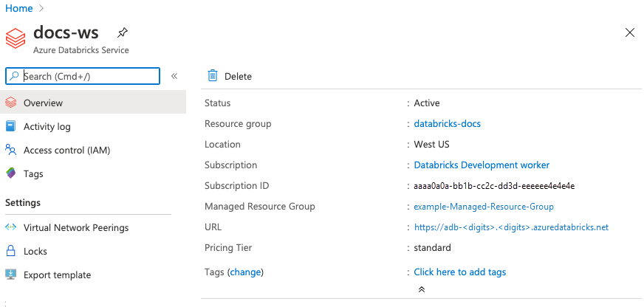The width and height of the screenshot is (644, 307).
Task: Click the Azure Databricks Service subtitle
Action: click(81, 50)
